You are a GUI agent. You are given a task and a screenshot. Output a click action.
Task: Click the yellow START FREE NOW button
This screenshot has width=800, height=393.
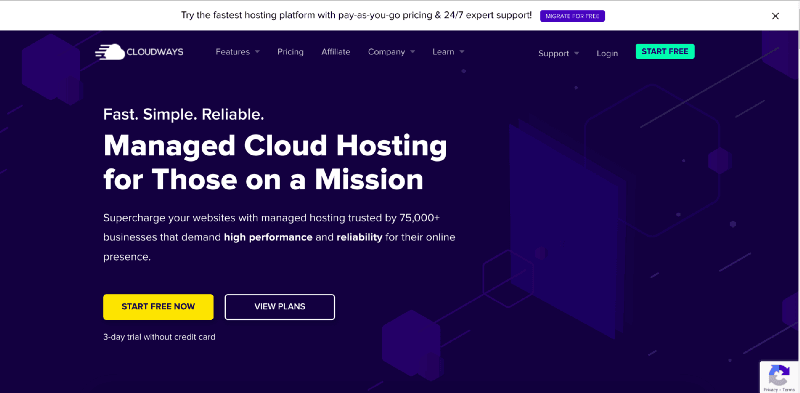[x=158, y=307]
